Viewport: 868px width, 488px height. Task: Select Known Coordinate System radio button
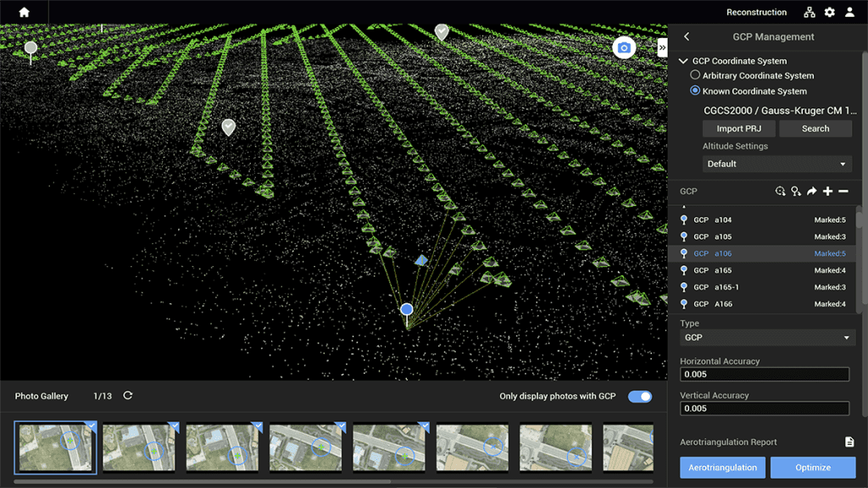695,91
